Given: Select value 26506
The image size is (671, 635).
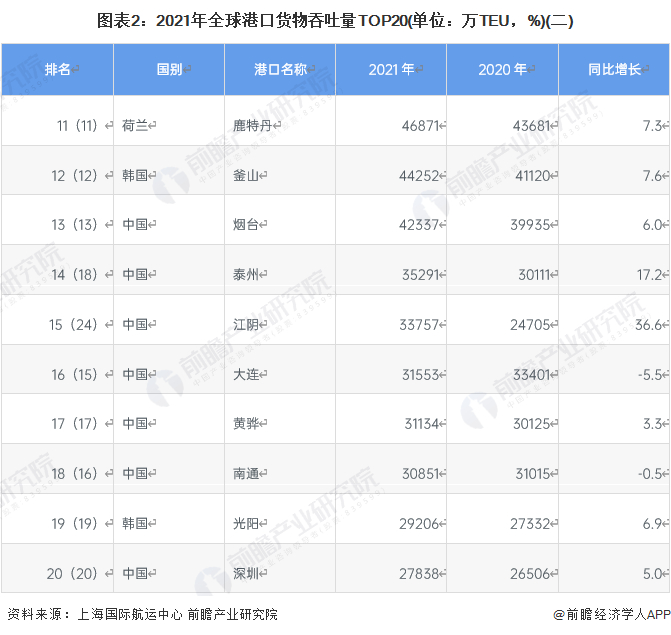Looking at the screenshot, I should click(x=531, y=574).
